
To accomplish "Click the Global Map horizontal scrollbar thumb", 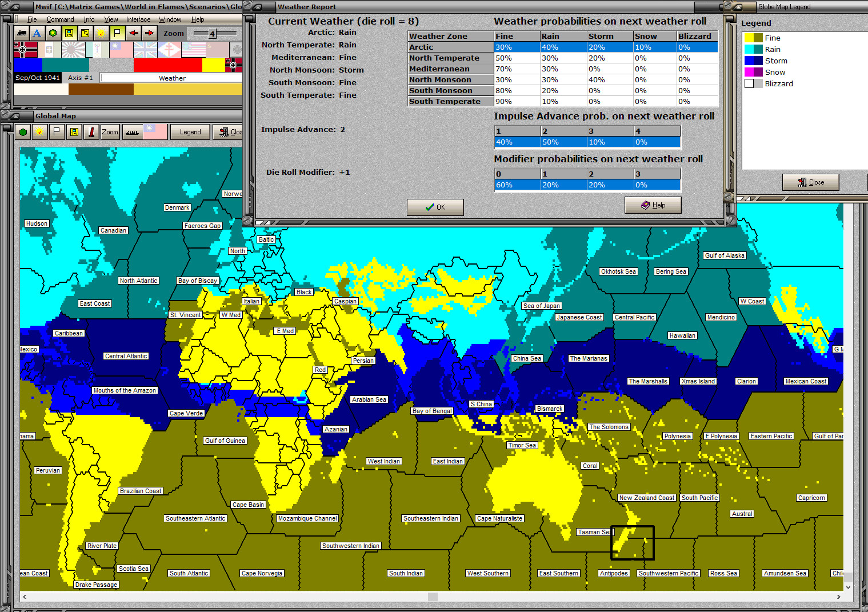I will point(433,597).
